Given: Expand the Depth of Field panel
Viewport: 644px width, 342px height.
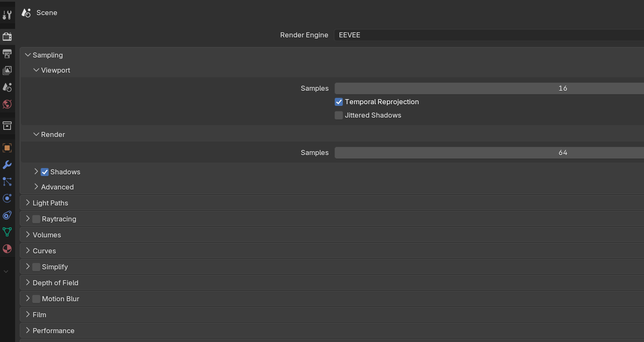Looking at the screenshot, I should [28, 282].
